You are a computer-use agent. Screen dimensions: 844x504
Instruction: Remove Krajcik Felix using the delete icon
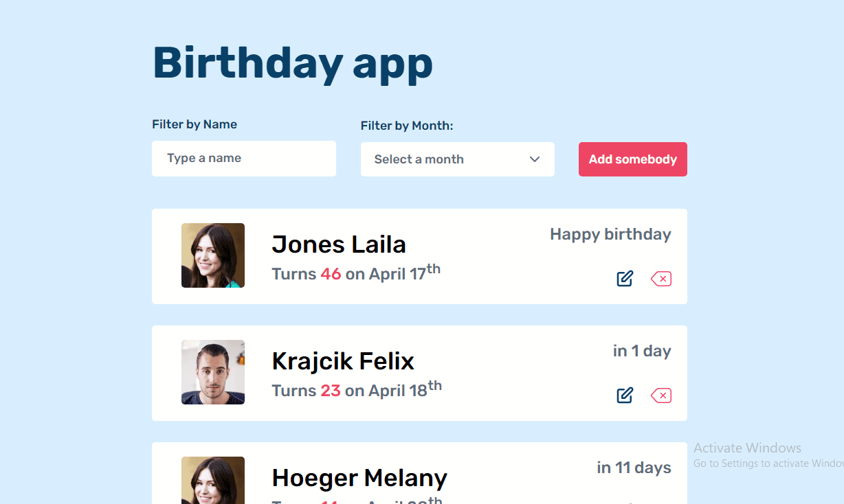[x=661, y=396]
